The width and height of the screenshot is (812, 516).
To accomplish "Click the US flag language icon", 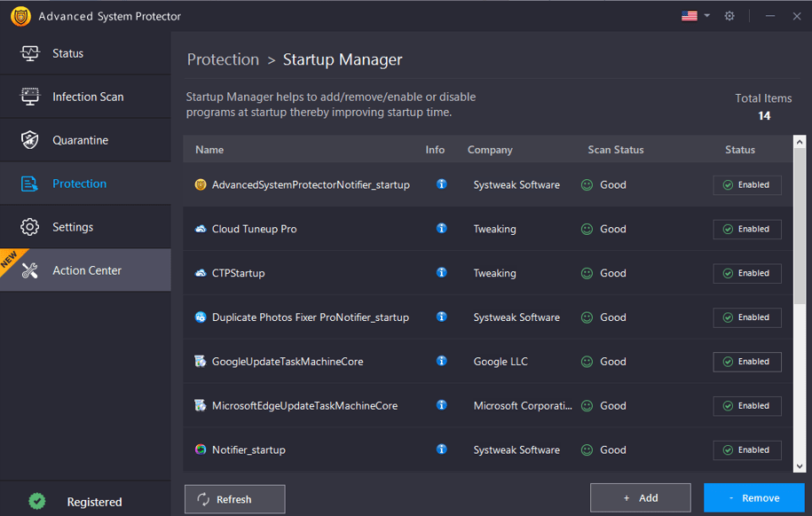I will point(690,16).
